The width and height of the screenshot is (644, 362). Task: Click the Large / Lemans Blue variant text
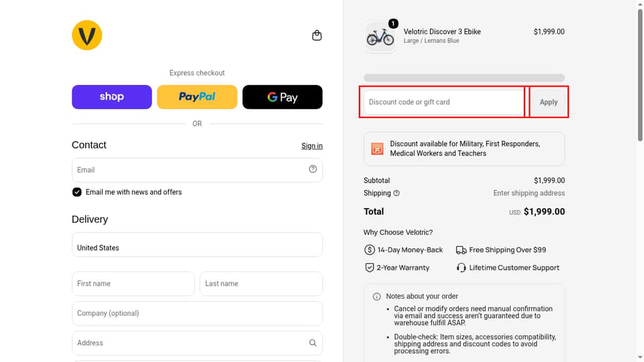pos(431,41)
